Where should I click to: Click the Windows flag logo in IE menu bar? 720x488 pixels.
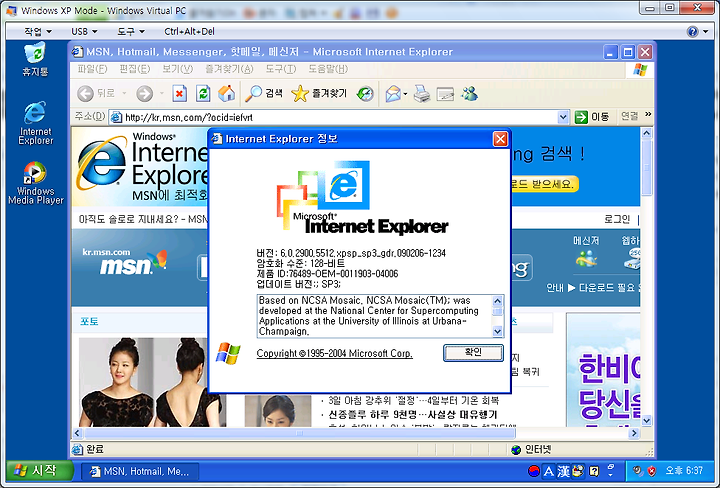coord(640,70)
